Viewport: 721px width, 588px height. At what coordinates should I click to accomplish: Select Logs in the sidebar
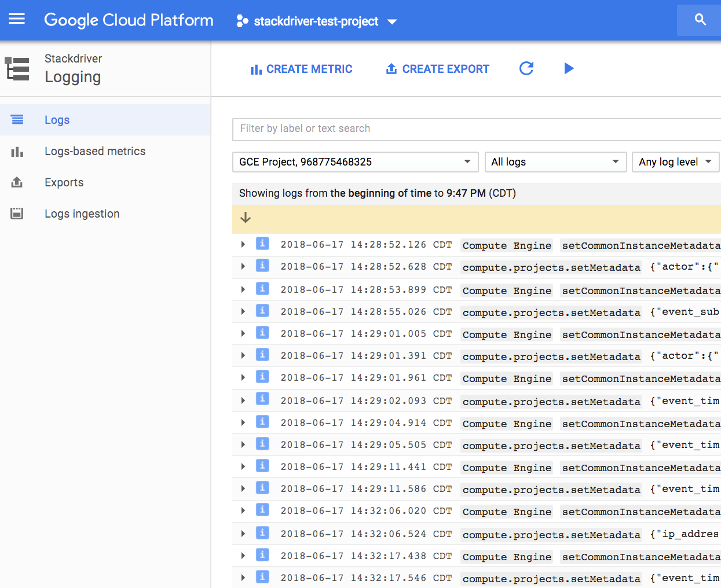point(105,120)
